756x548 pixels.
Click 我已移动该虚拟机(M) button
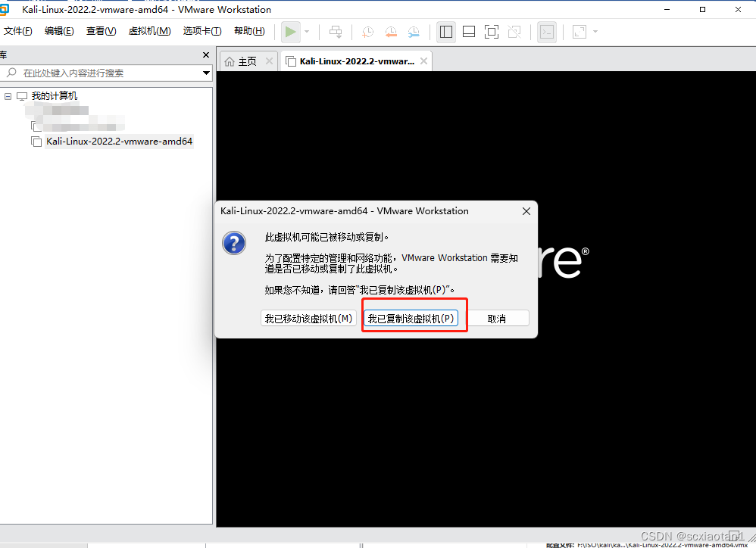[x=308, y=319]
